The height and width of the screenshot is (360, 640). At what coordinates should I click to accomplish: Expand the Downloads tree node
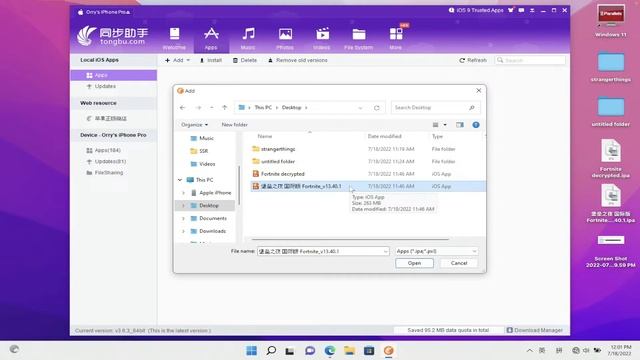[x=183, y=231]
